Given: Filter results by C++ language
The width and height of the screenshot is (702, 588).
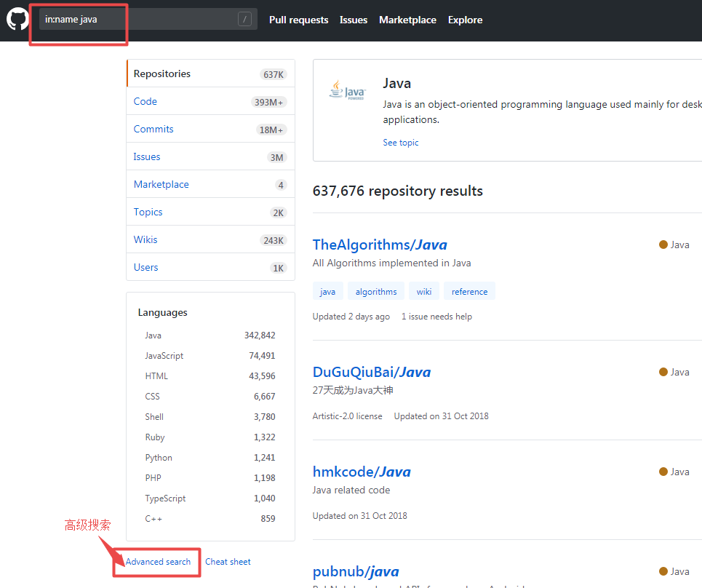Looking at the screenshot, I should coord(210,519).
